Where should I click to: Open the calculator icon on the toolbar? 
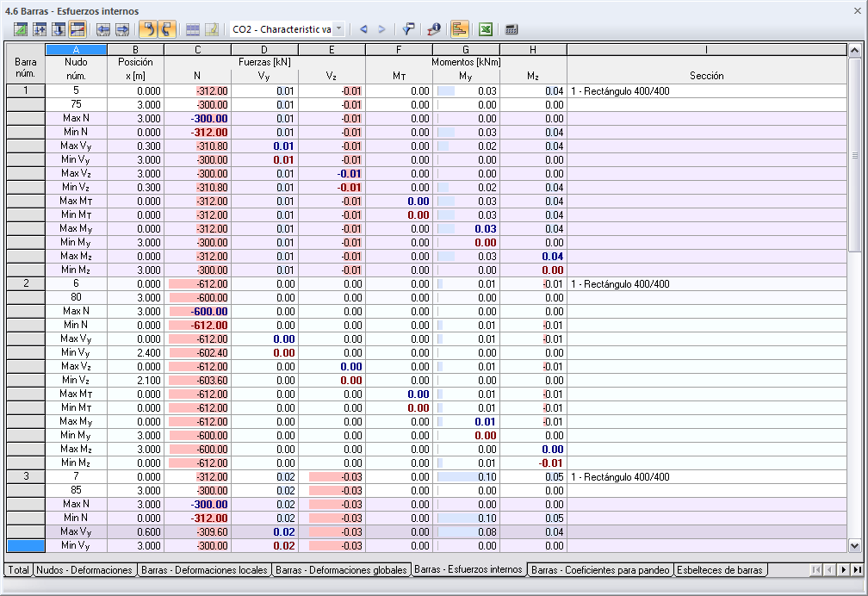(510, 28)
